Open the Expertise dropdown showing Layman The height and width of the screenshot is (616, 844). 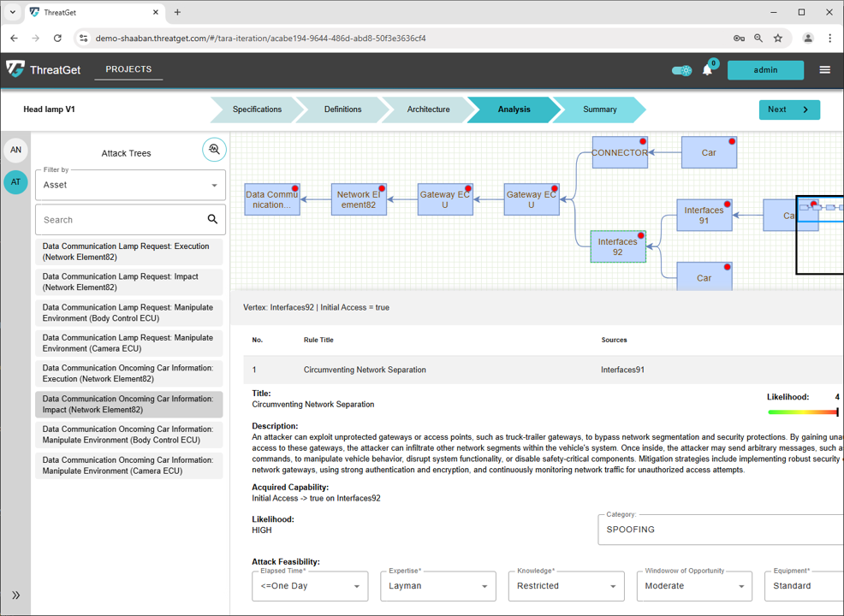point(438,586)
